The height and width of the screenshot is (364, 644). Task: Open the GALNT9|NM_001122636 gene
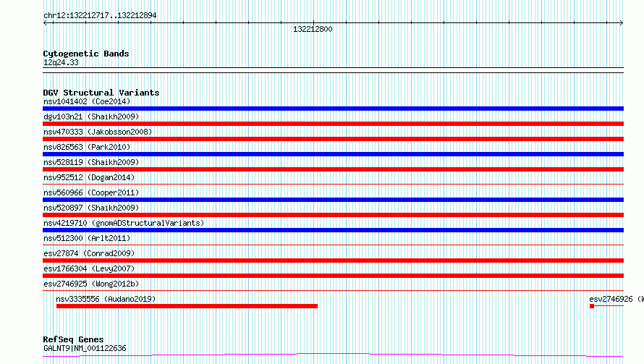(x=85, y=348)
